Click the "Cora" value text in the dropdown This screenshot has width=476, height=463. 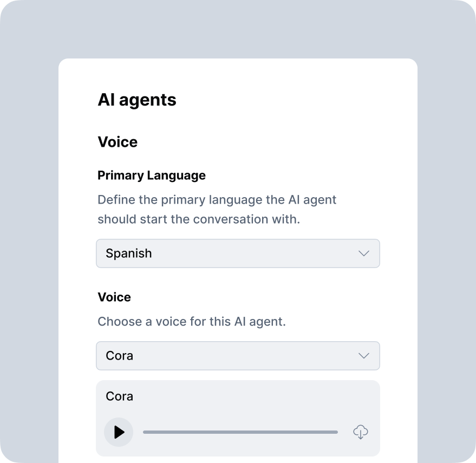tap(120, 356)
